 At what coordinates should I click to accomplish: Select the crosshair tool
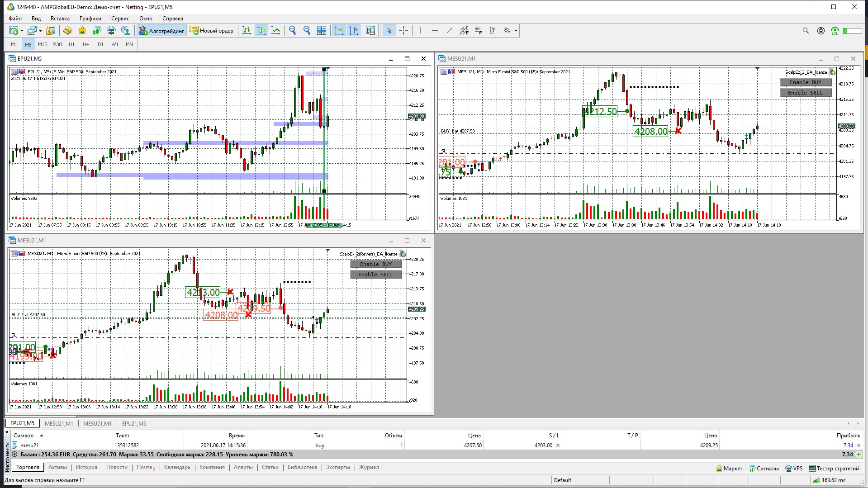pos(403,30)
